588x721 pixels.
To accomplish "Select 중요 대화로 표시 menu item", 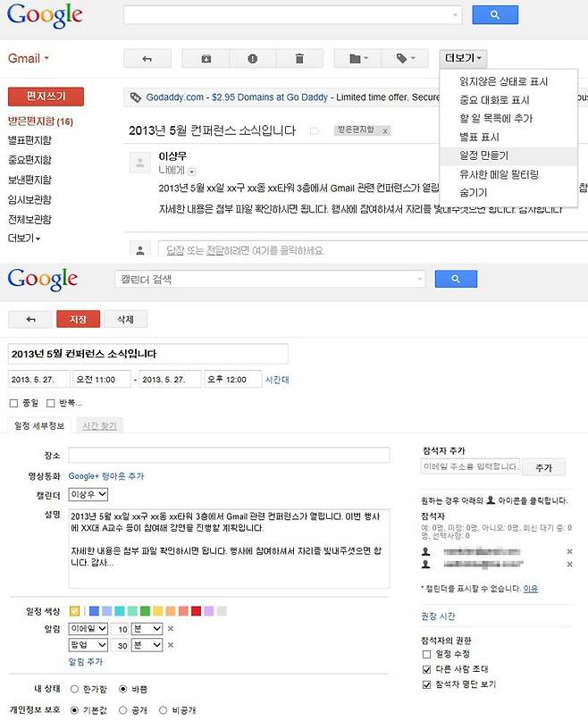I will pyautogui.click(x=508, y=100).
